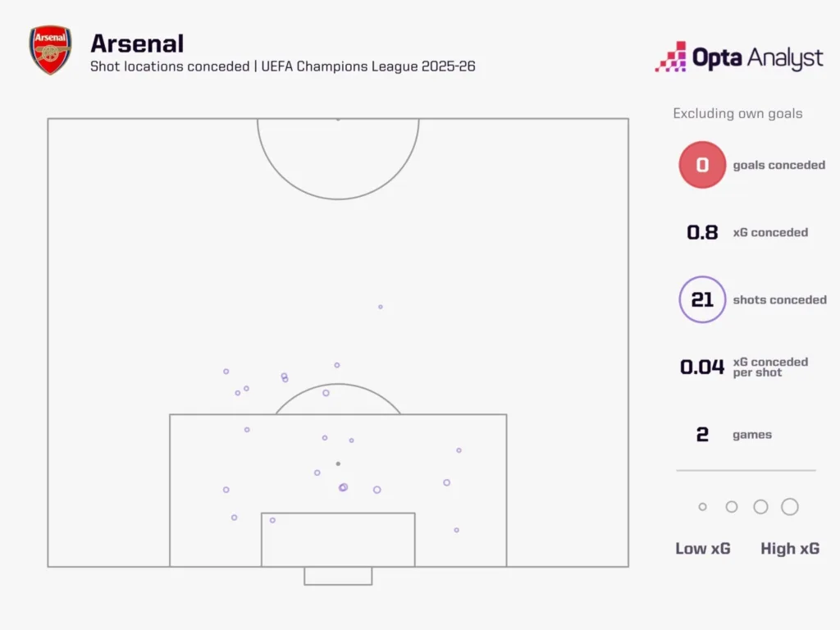Image resolution: width=840 pixels, height=630 pixels.
Task: Click the "Arsenal" title heading
Action: pyautogui.click(x=137, y=43)
